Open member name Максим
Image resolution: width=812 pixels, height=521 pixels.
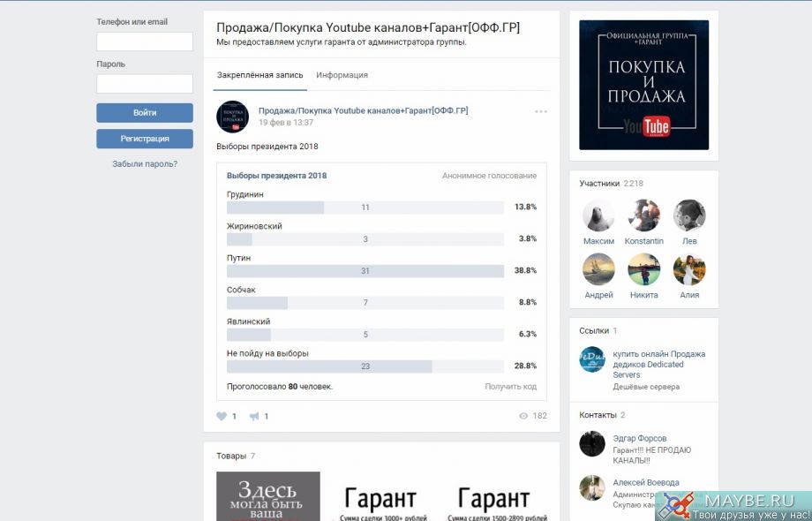click(598, 241)
